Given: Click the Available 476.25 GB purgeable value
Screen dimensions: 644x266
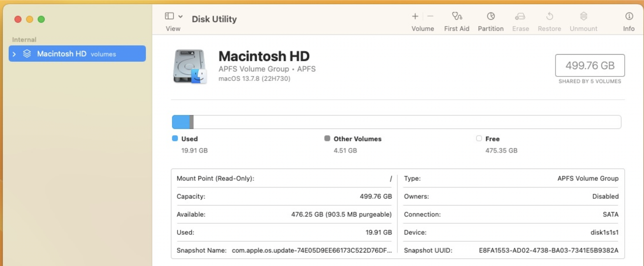Looking at the screenshot, I should pyautogui.click(x=341, y=215).
